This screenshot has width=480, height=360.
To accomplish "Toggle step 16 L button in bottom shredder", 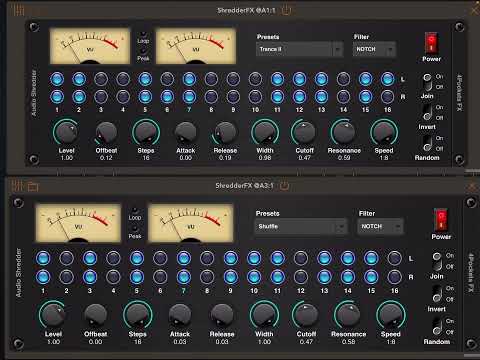I will point(395,258).
